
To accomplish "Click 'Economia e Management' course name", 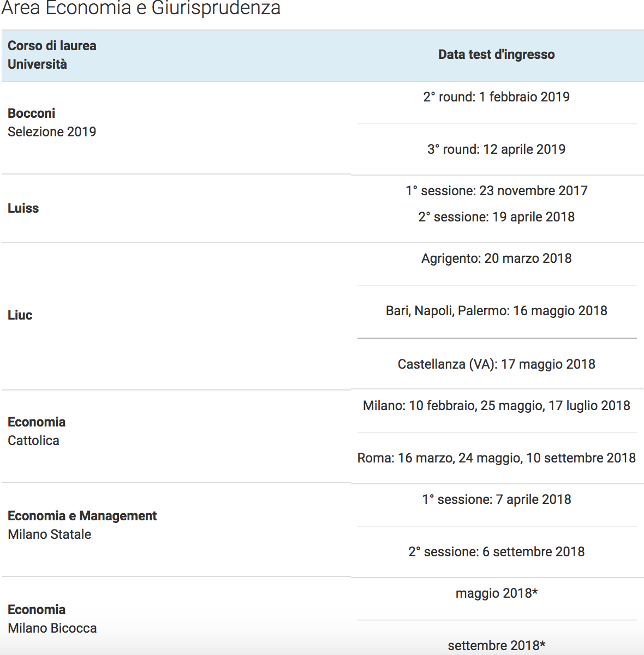I will (82, 516).
